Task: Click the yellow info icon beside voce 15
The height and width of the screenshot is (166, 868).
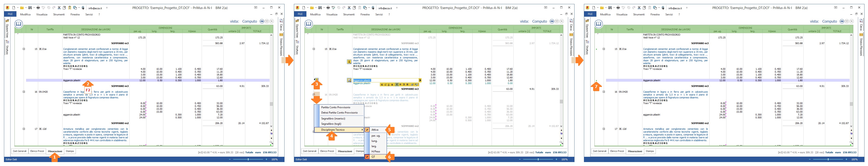Action: tap(349, 62)
